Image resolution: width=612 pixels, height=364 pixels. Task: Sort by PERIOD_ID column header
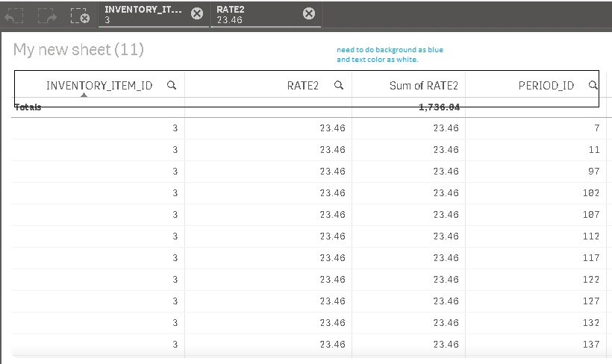pyautogui.click(x=546, y=86)
